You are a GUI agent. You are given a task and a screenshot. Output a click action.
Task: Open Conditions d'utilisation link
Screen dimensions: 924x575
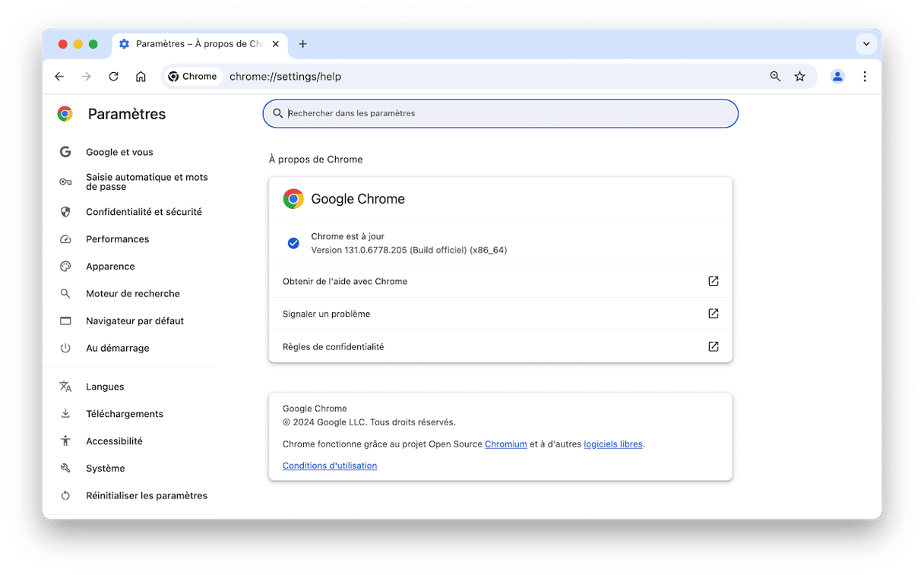click(x=330, y=466)
